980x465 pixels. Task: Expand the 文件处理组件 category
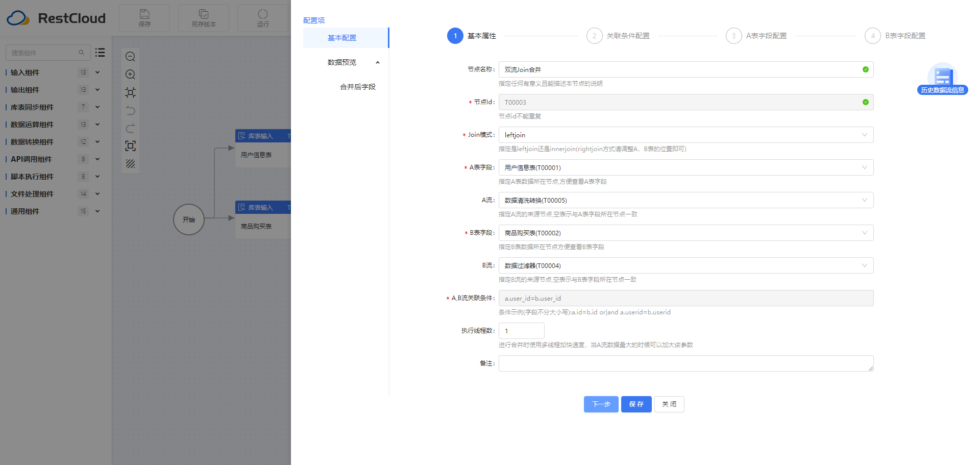point(97,194)
